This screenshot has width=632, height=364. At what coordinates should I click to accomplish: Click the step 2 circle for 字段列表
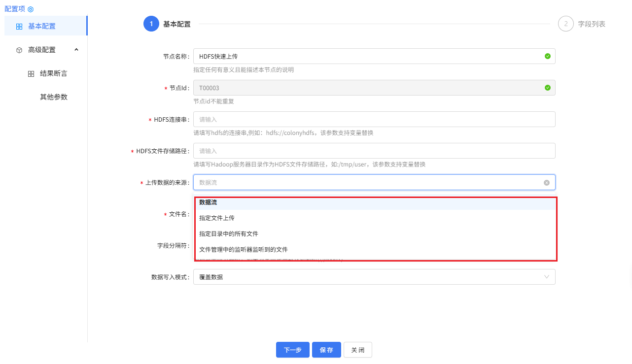pos(565,24)
